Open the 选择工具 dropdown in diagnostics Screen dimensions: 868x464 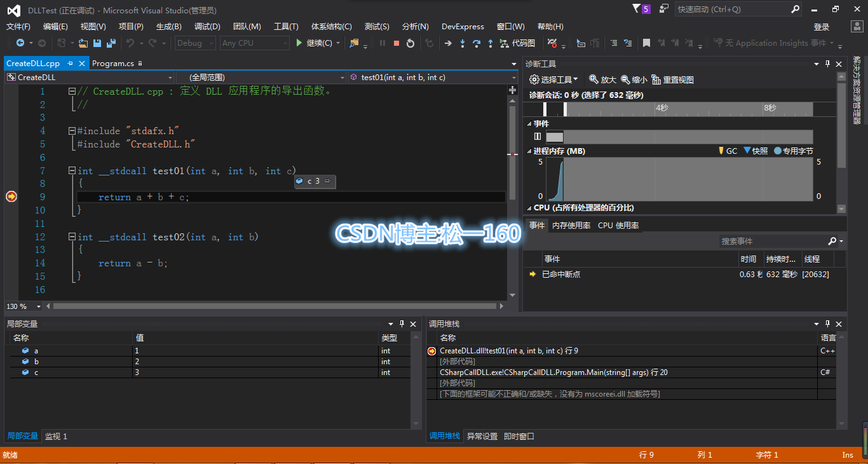click(x=553, y=79)
